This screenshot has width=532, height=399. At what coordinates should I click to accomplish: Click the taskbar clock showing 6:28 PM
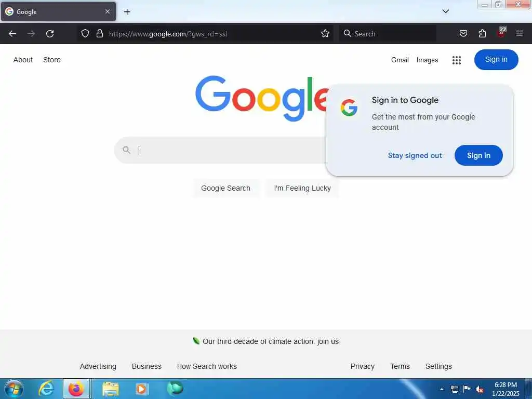pos(506,389)
